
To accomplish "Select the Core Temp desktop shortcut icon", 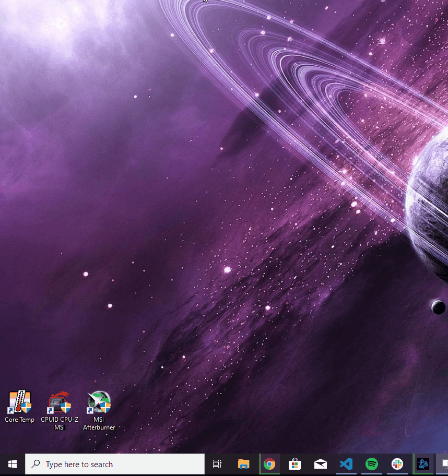I will [20, 402].
